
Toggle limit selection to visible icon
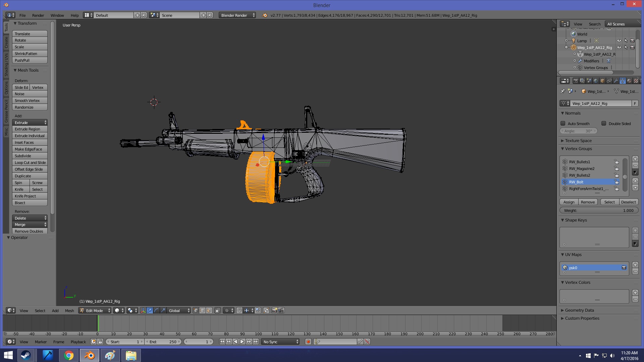pyautogui.click(x=218, y=310)
